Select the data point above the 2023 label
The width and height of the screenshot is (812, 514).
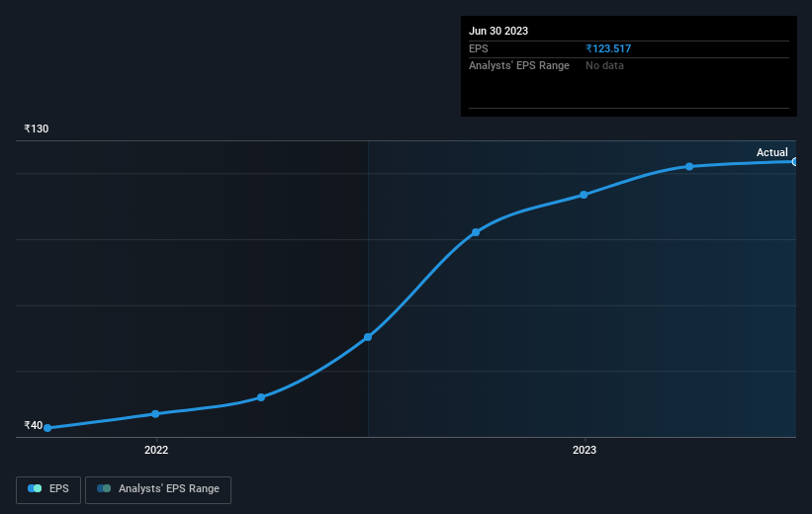(x=584, y=195)
